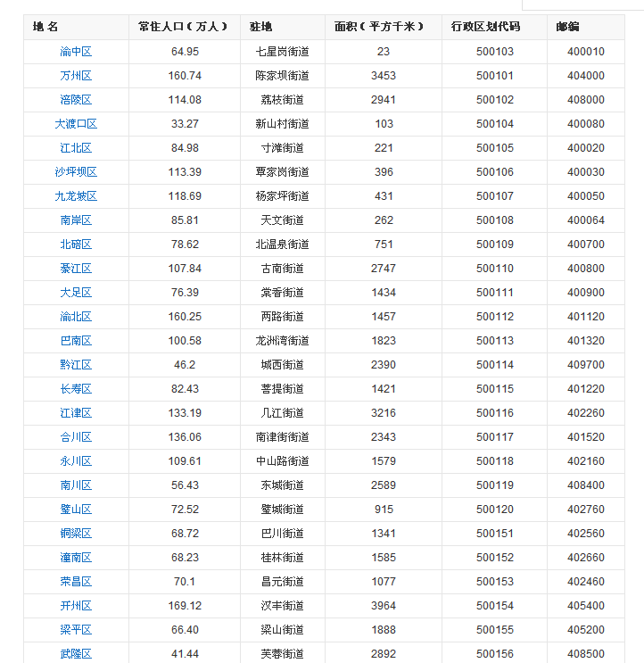Open the 梁平区 link
This screenshot has width=644, height=663.
pos(76,630)
